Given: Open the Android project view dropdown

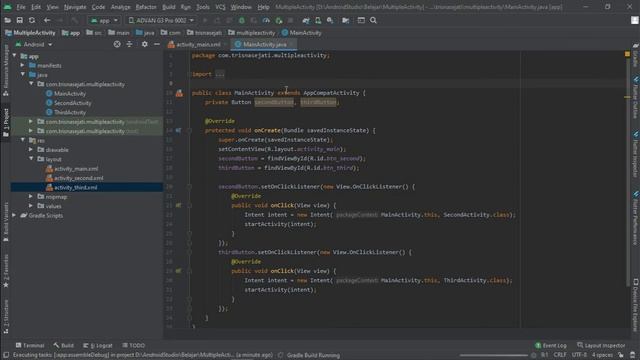Looking at the screenshot, I should [x=34, y=44].
